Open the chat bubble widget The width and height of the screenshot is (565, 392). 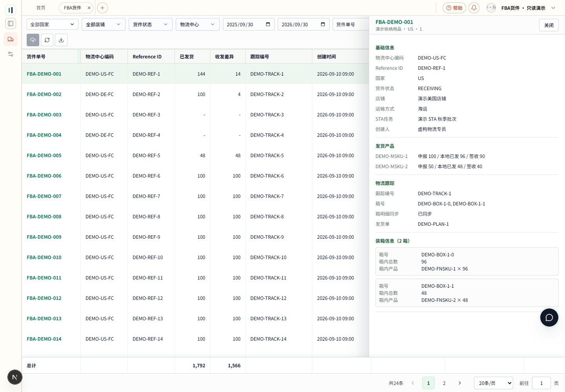coord(549,318)
